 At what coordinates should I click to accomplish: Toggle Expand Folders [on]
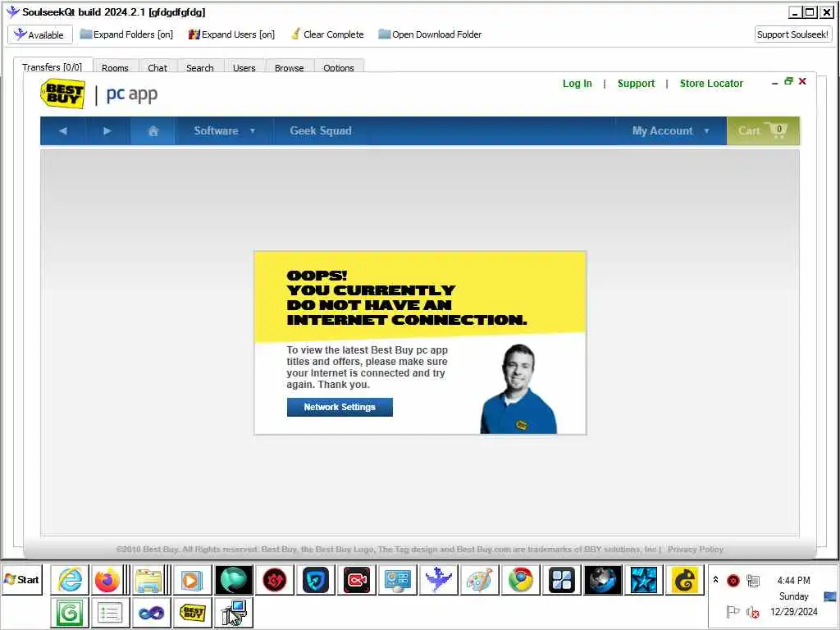coord(126,34)
